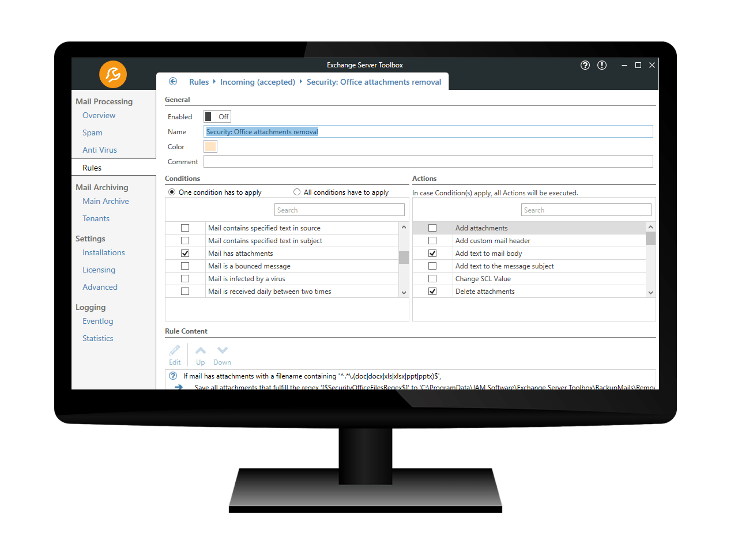Move rule content Up

coord(201,355)
